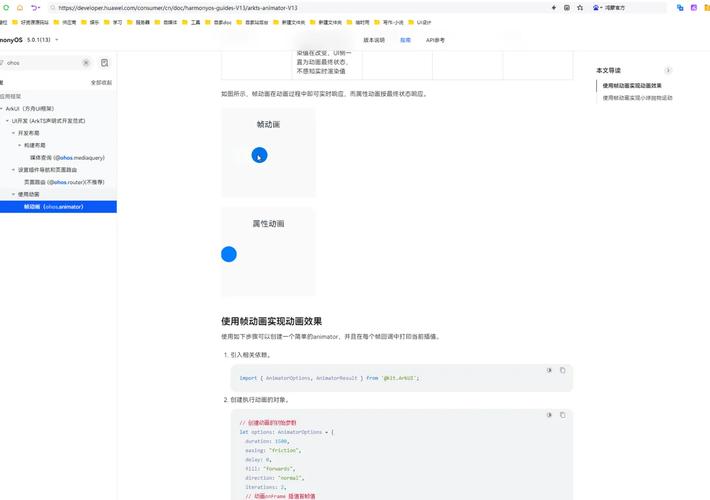The width and height of the screenshot is (710, 500).
Task: Open the 工具 bookmark folder
Action: (191, 22)
